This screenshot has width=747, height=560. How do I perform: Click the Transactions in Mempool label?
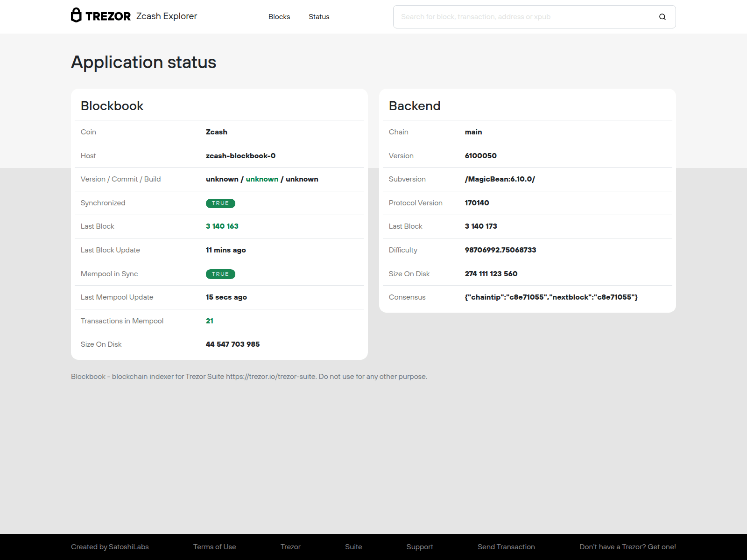122,321
